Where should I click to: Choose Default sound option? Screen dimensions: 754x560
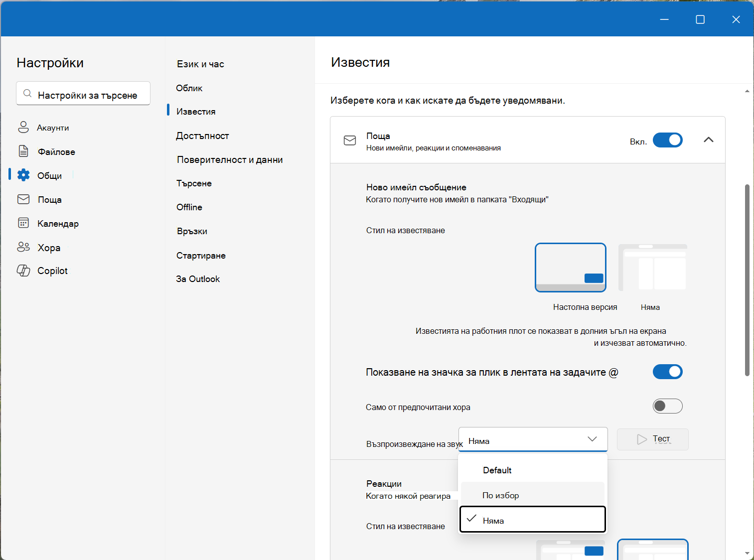[533, 470]
